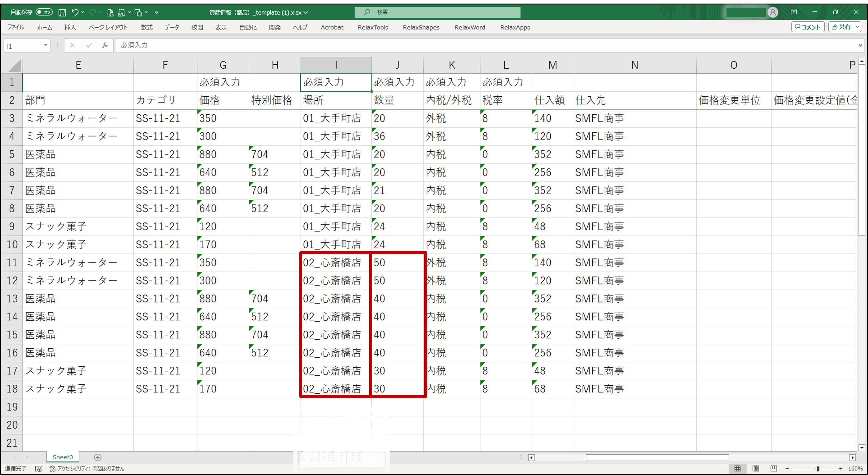Click the zoom slider handle
The height and width of the screenshot is (475, 868).
(818, 469)
